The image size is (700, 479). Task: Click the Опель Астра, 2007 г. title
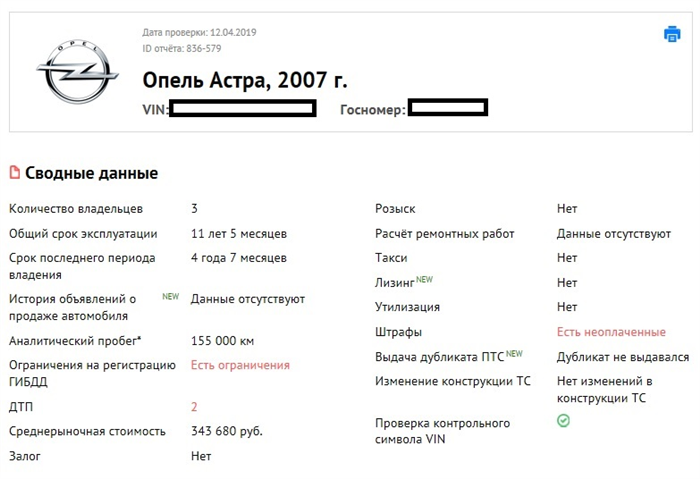point(245,80)
